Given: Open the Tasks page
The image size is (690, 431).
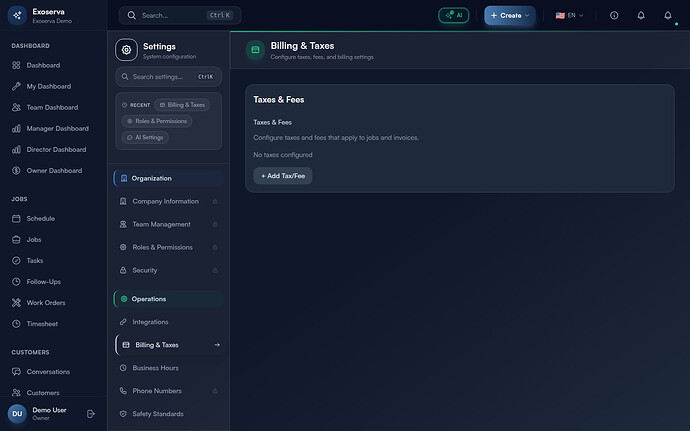Looking at the screenshot, I should 54,261.
